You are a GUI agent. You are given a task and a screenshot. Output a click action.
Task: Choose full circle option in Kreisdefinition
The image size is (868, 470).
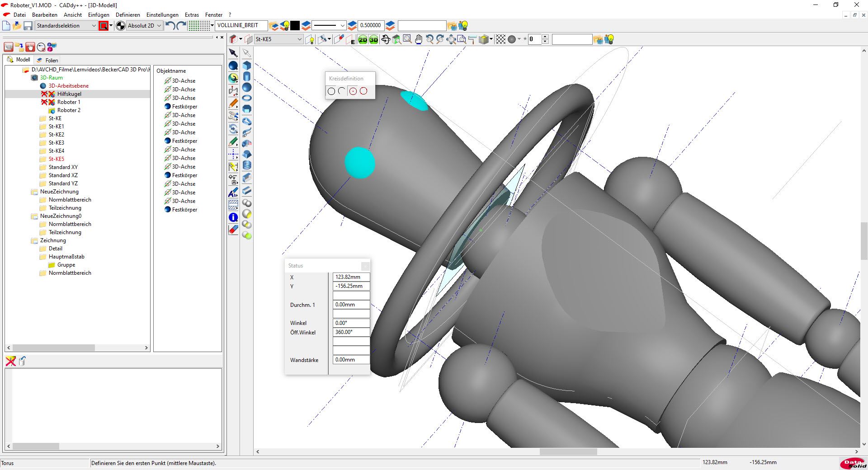click(x=331, y=91)
